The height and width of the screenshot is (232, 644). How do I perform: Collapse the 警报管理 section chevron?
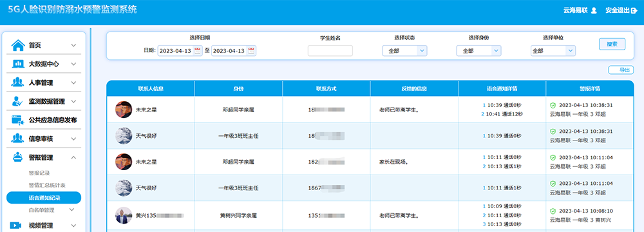tap(73, 157)
